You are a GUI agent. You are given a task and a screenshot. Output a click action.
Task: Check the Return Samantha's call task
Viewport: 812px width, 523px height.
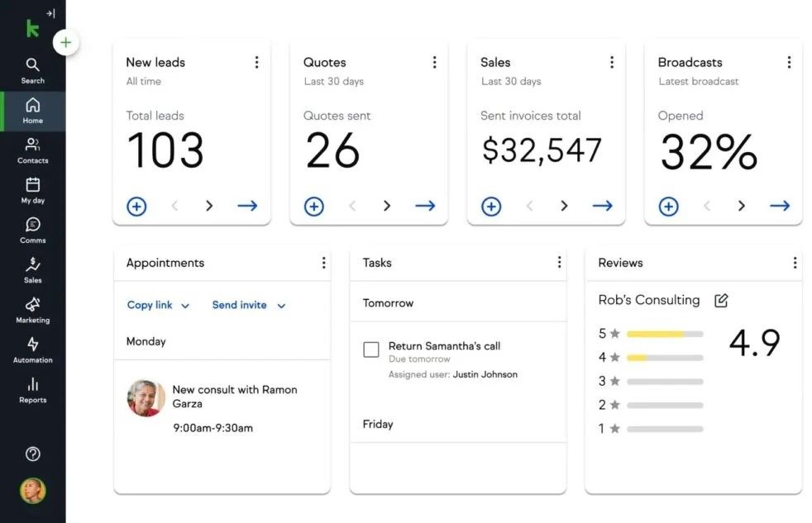pyautogui.click(x=371, y=349)
